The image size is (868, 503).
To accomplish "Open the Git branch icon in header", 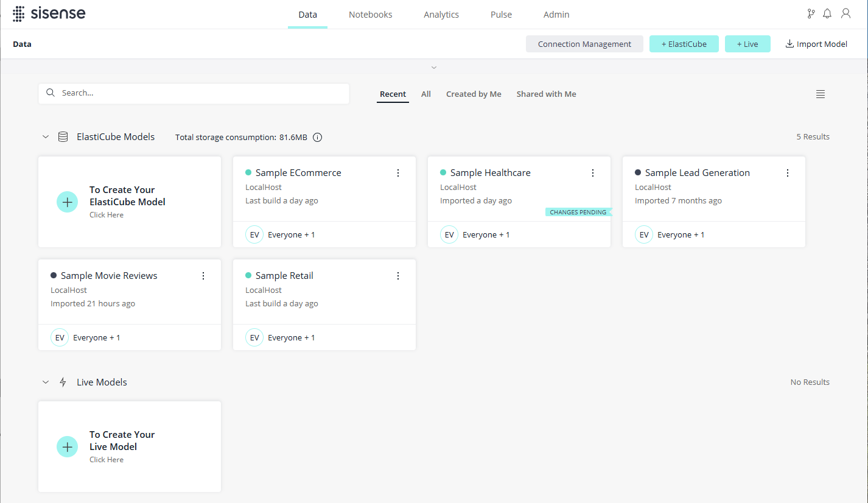I will coord(810,14).
